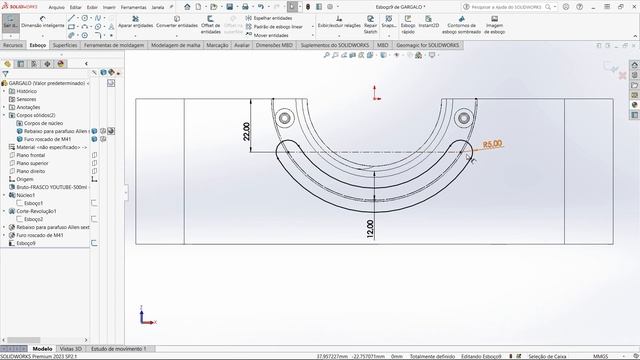Click Exibir/excluir relações tool
This screenshot has width=640, height=360.
(x=339, y=22)
